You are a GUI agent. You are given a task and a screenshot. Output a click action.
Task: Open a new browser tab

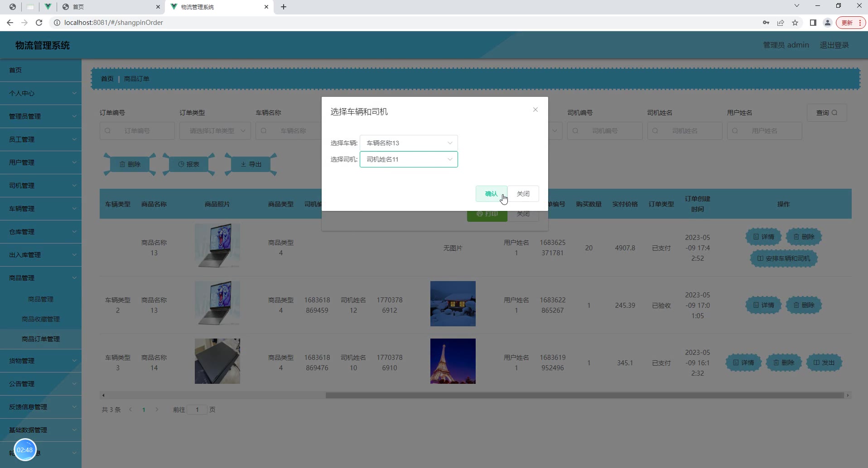[284, 7]
